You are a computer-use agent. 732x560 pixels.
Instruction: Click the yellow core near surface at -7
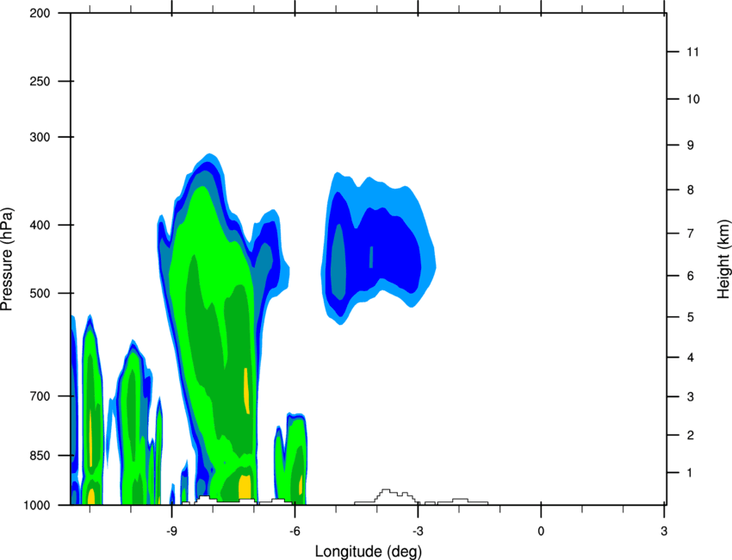click(x=245, y=487)
